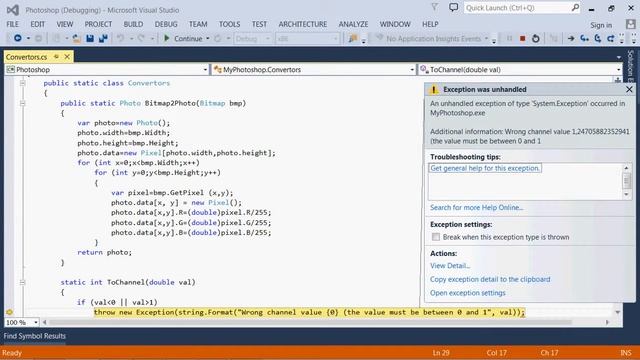Click the Step Into icon
This screenshot has width=640, height=360.
tap(584, 38)
